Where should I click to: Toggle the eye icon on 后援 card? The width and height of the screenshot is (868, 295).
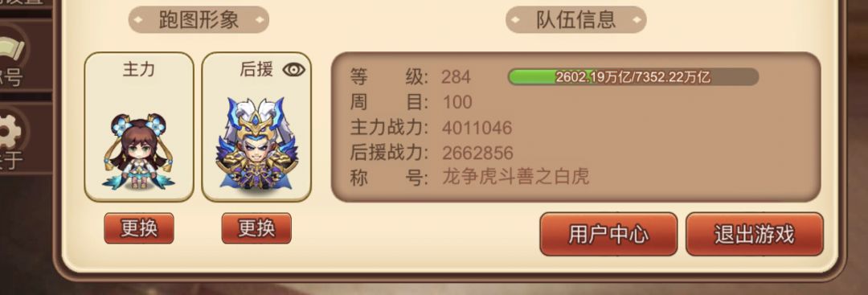[x=294, y=70]
